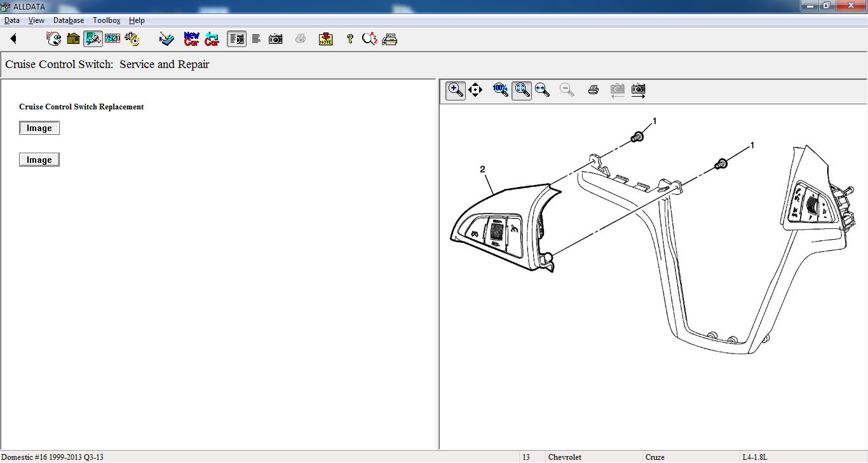Switch to text-only view mode

point(256,38)
